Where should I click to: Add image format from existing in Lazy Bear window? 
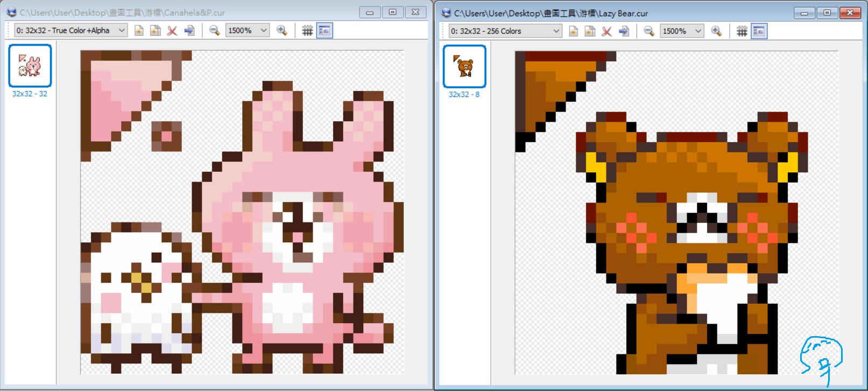coord(590,31)
